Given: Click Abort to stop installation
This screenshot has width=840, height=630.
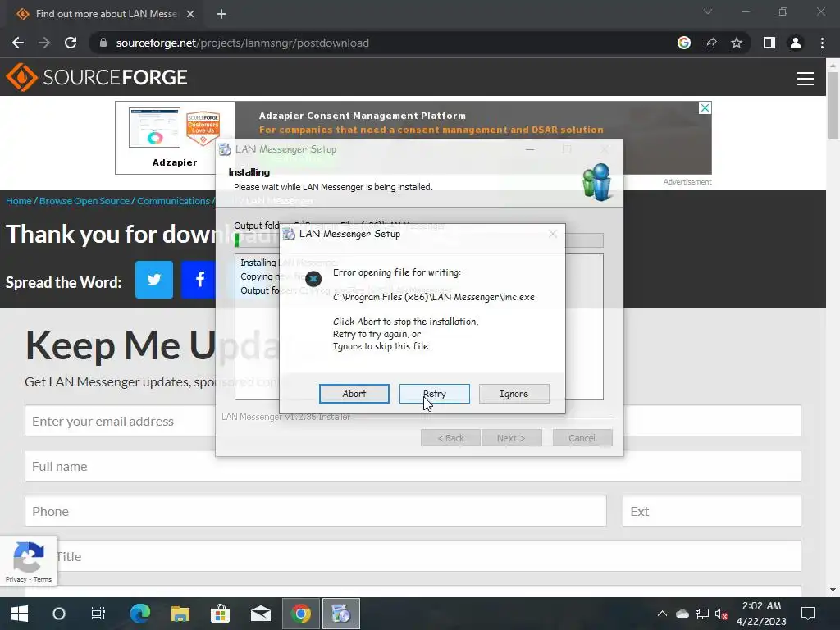Looking at the screenshot, I should pyautogui.click(x=354, y=394).
